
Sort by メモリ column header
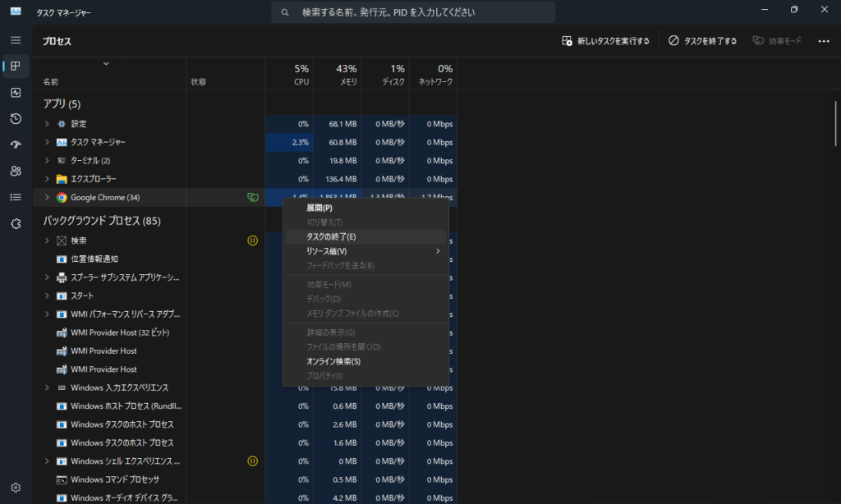pos(338,74)
